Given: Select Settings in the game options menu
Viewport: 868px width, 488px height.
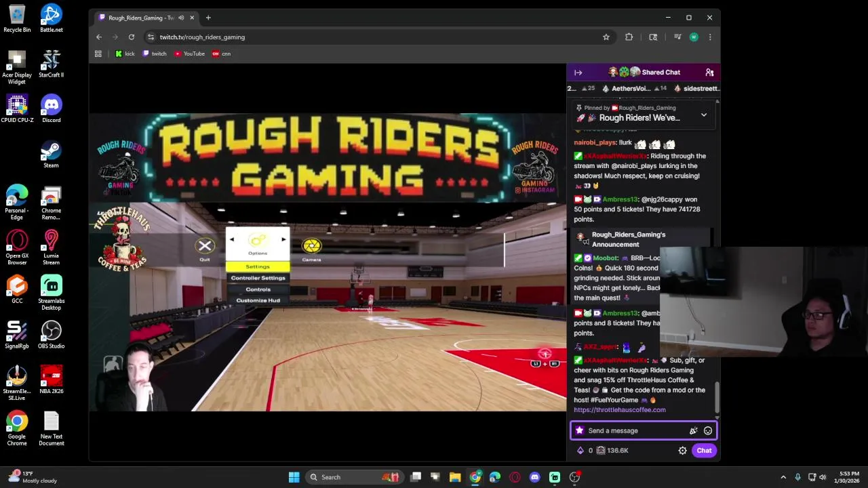Looking at the screenshot, I should 258,267.
